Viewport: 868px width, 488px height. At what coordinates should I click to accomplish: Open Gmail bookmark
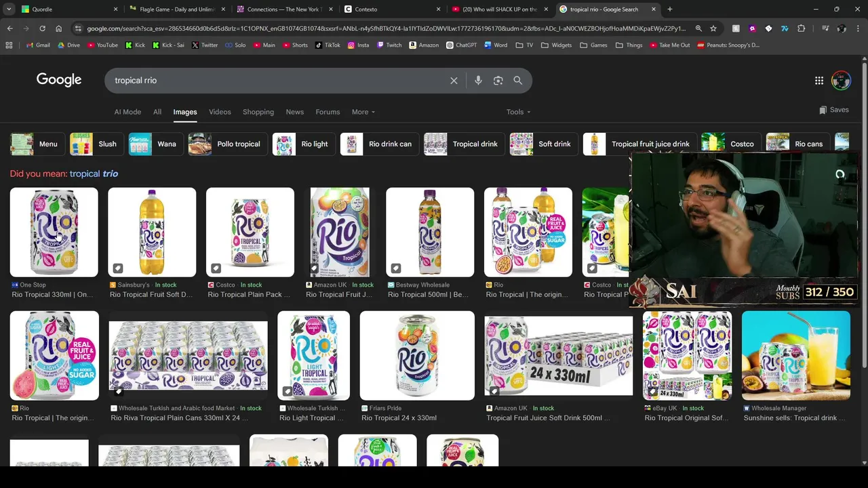coord(38,45)
